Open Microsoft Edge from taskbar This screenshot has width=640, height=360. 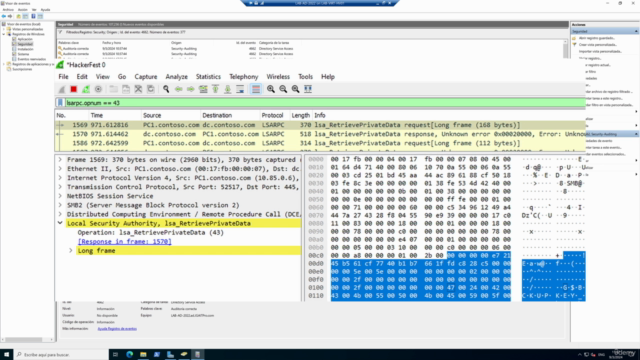pyautogui.click(x=129, y=354)
